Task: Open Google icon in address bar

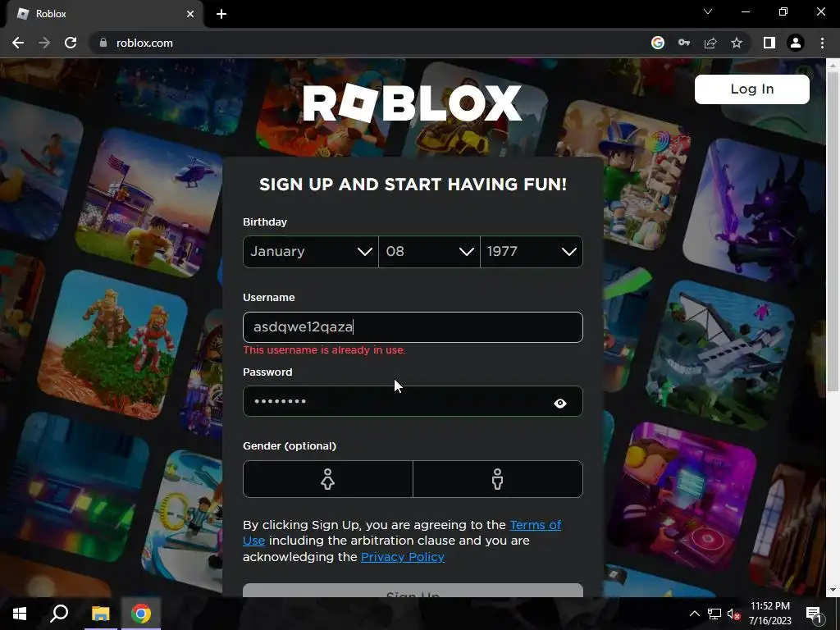Action: pyautogui.click(x=658, y=43)
